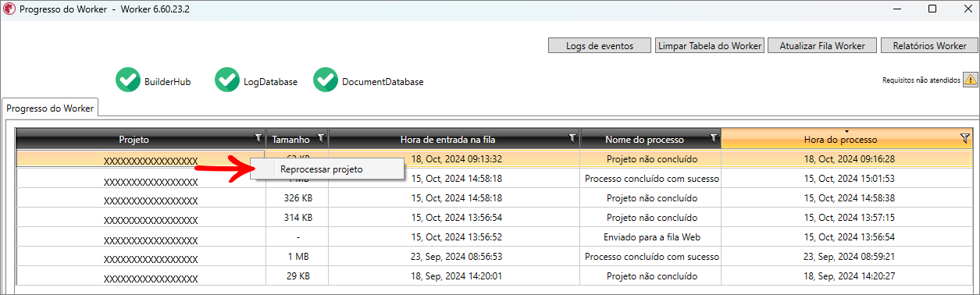
Task: Click the BuilderHub green check status icon
Action: pyautogui.click(x=127, y=80)
